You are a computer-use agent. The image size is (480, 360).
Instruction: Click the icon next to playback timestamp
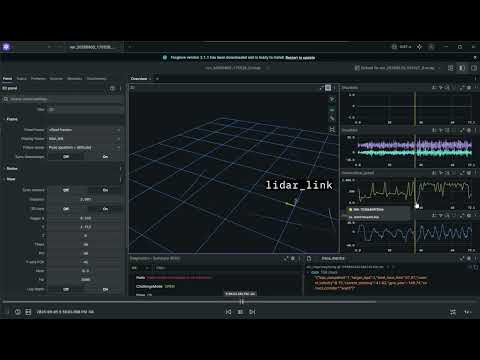tap(28, 312)
